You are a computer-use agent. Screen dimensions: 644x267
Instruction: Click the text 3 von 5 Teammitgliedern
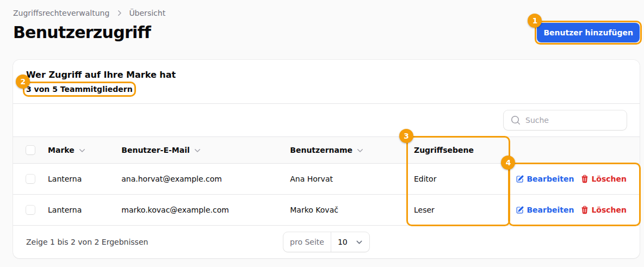[x=79, y=89]
